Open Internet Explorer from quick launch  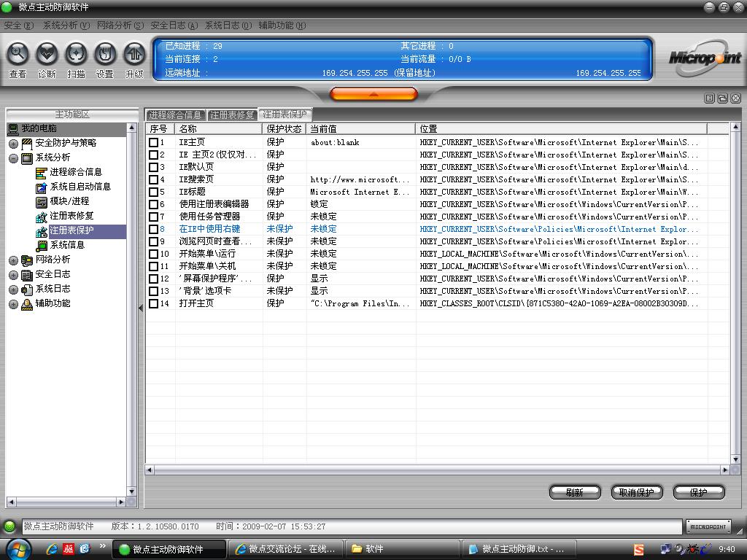point(52,549)
